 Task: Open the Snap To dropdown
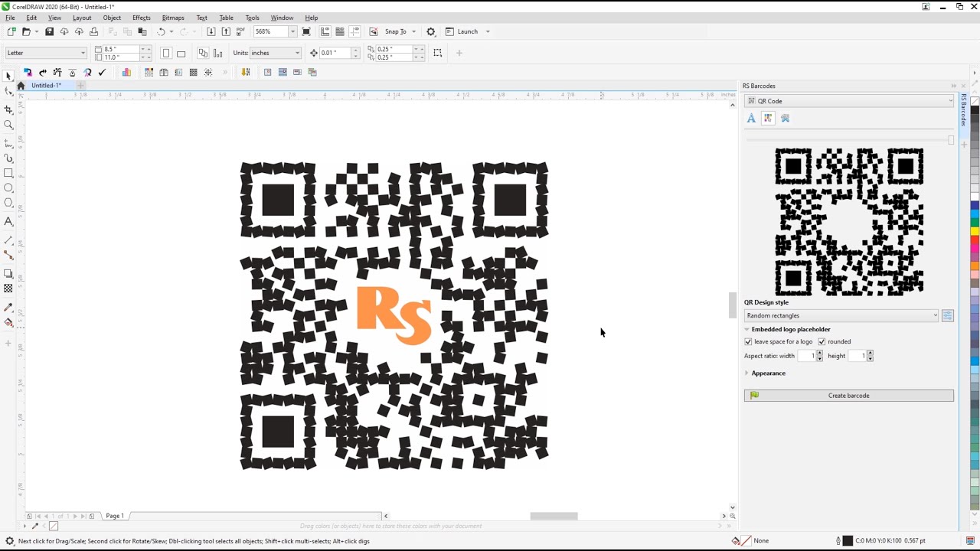point(414,31)
